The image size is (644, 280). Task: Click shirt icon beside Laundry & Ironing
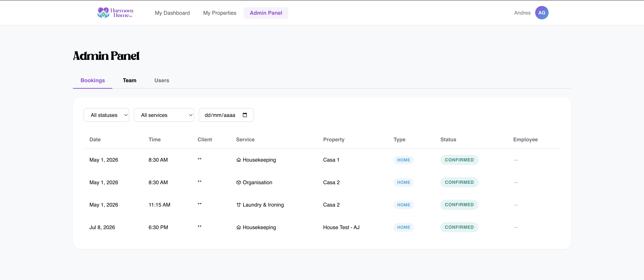(239, 205)
